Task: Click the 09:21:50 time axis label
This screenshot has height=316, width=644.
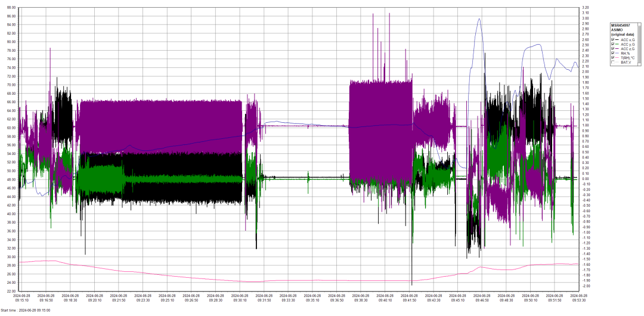Action: [x=119, y=300]
